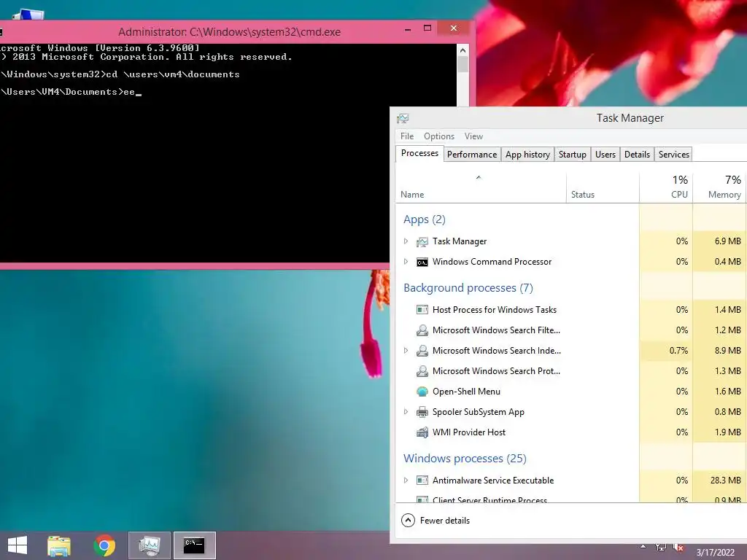
Task: Click the Antimalware Service Executable icon
Action: [422, 480]
